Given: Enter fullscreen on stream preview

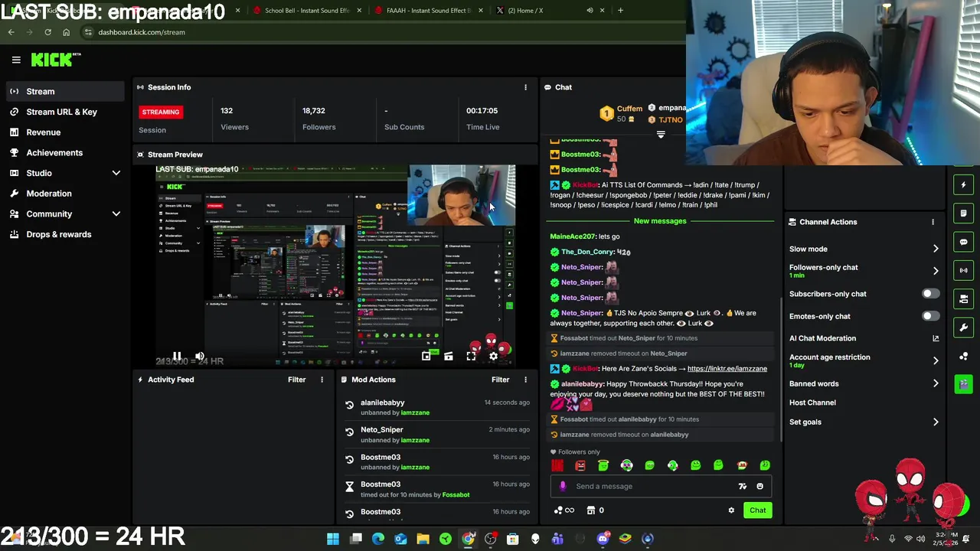Looking at the screenshot, I should 471,357.
